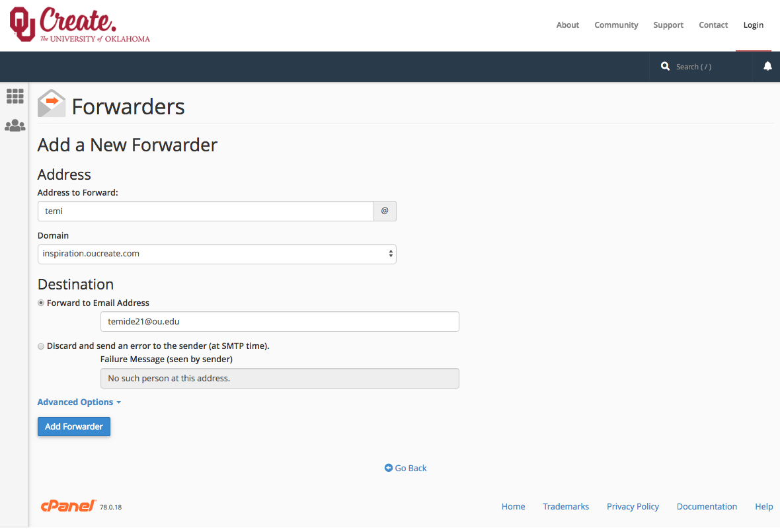Open the Privacy Policy link
Viewport: 780px width, 532px height.
click(632, 506)
